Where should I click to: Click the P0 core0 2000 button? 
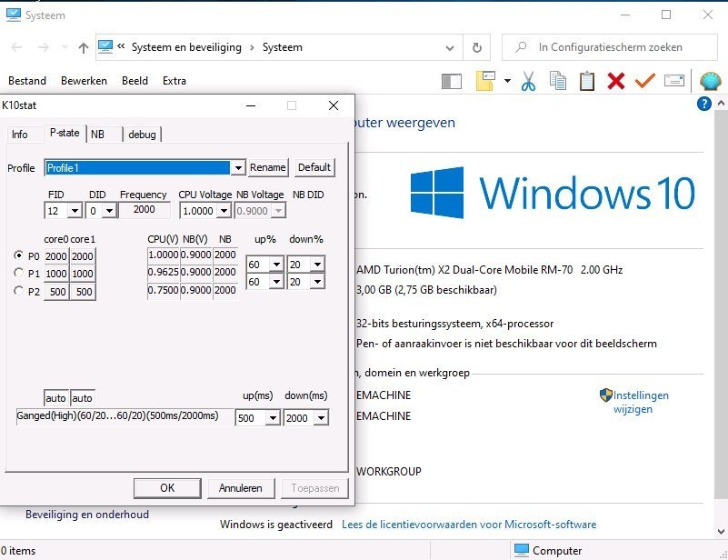click(56, 255)
